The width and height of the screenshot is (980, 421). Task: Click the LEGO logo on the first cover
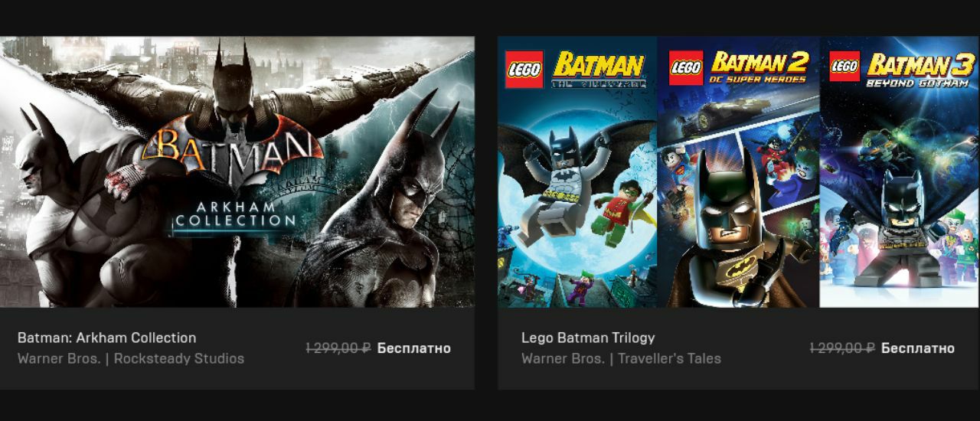(524, 69)
